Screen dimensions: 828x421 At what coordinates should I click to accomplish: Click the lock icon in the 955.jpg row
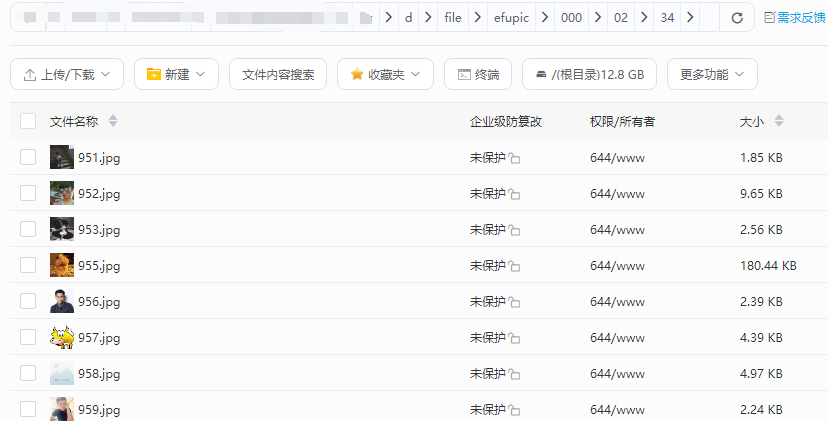[514, 266]
